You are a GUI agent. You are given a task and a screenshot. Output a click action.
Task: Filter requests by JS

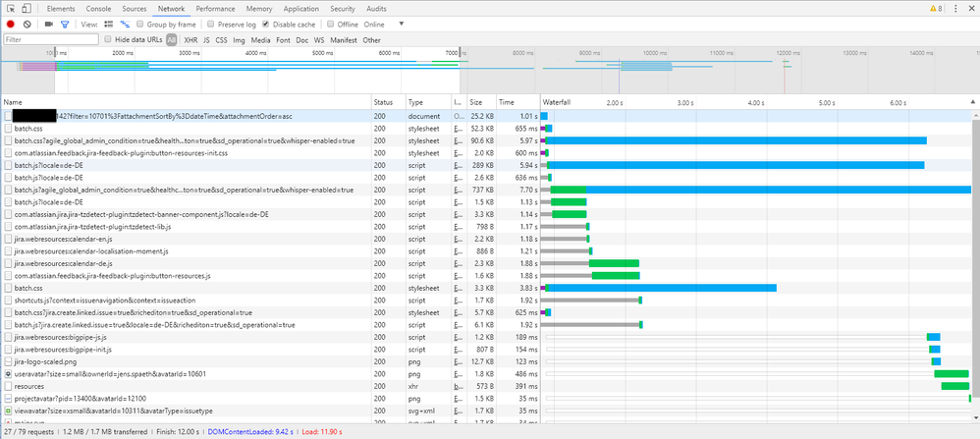(206, 40)
